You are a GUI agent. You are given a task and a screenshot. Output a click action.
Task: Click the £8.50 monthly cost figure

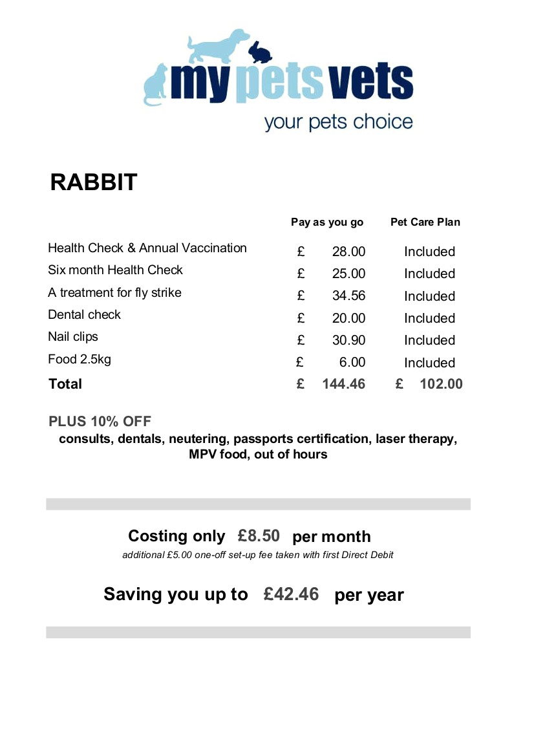(x=259, y=536)
